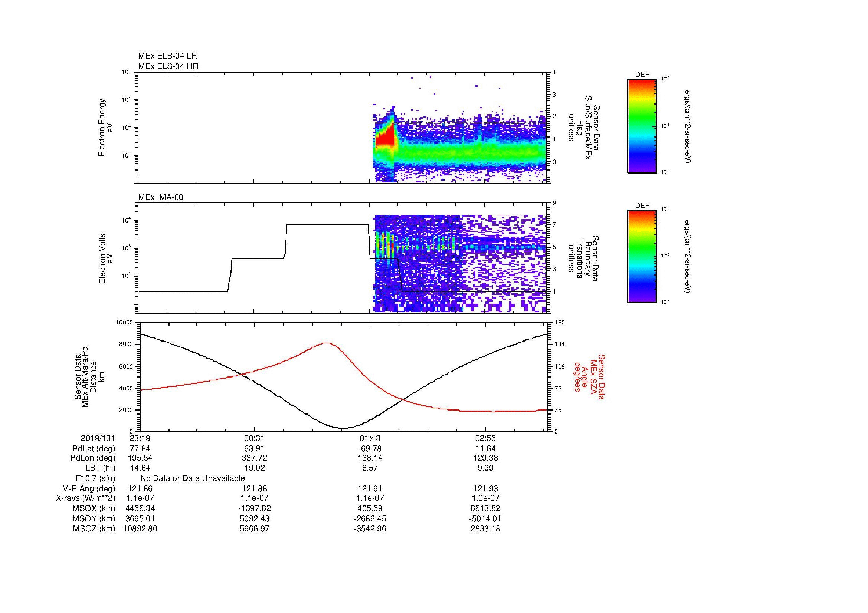Click the 'MEx ELS-04 LR' title

(x=167, y=56)
